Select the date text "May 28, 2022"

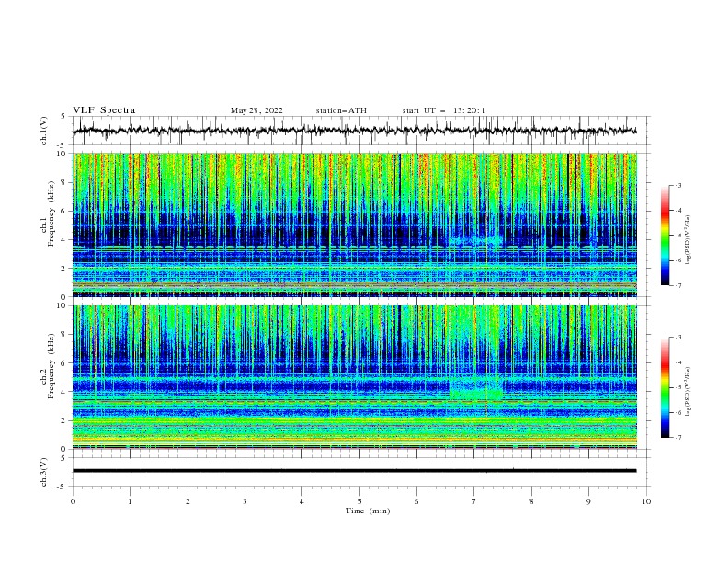256,110
